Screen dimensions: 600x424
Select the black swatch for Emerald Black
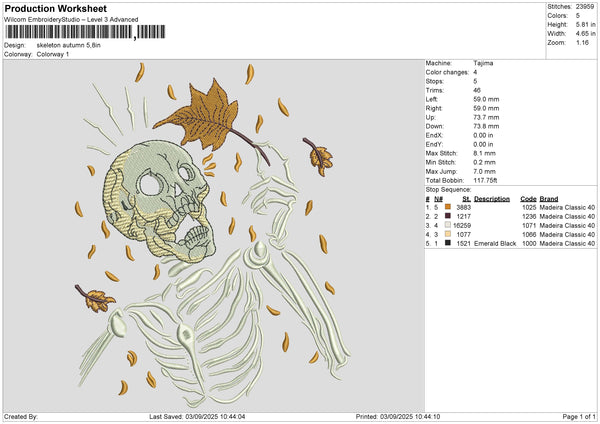[x=447, y=243]
